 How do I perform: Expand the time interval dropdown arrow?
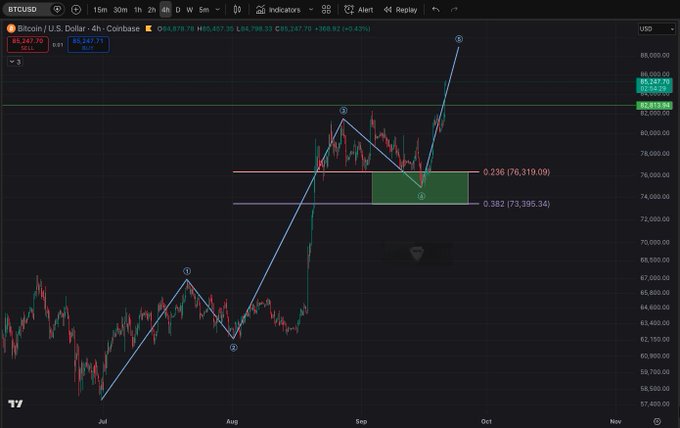218,10
